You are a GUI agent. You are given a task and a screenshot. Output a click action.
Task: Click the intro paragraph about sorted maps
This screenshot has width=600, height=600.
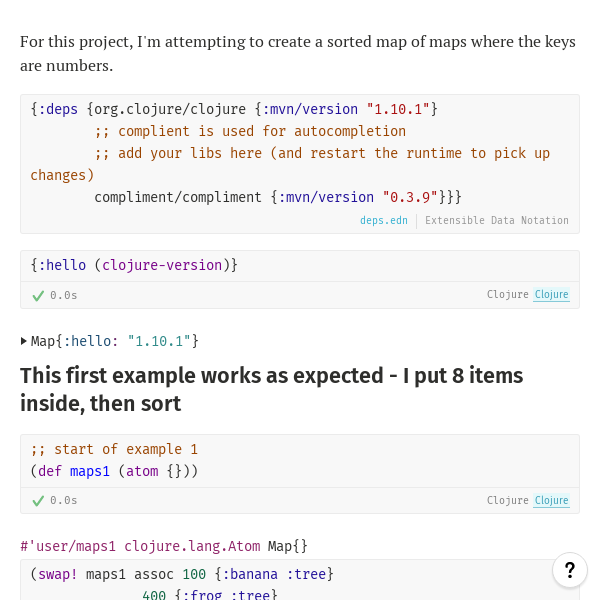tap(298, 53)
